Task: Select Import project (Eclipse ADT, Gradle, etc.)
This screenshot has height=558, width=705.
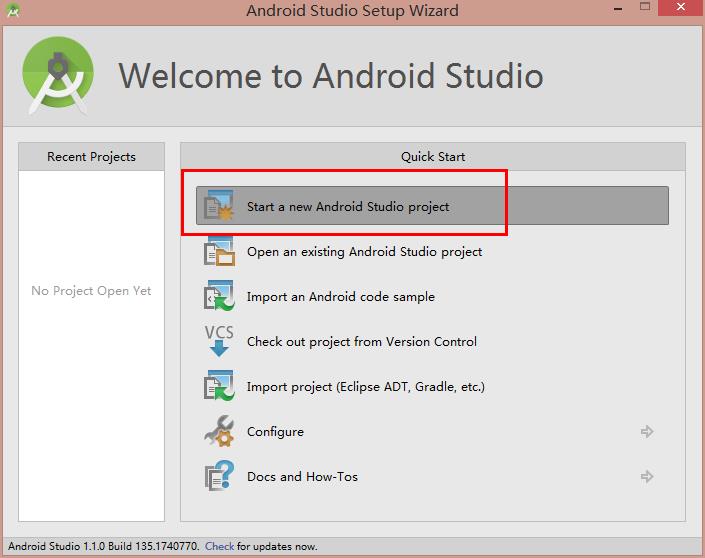Action: pyautogui.click(x=366, y=387)
